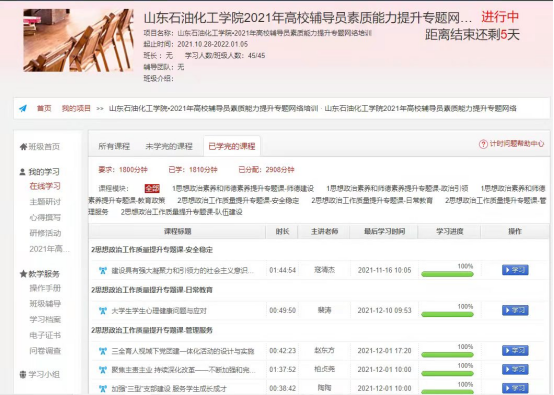The image size is (554, 395).
Task: Click the course icon beside 加强三型支部建设 course
Action: [103, 389]
